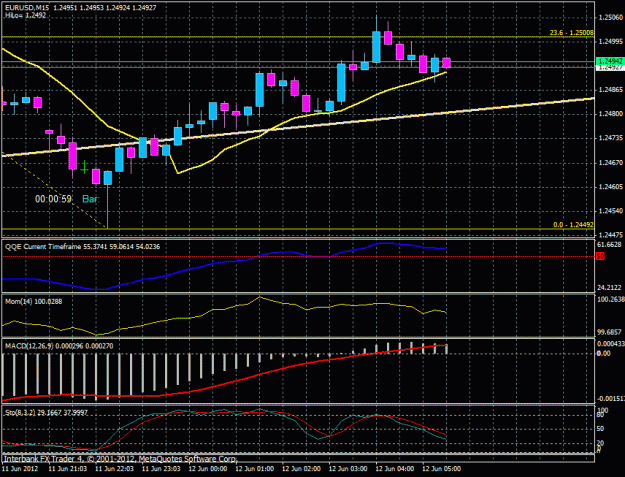
Task: Select the HiLo= 1.2492 indicator label
Action: [x=26, y=16]
